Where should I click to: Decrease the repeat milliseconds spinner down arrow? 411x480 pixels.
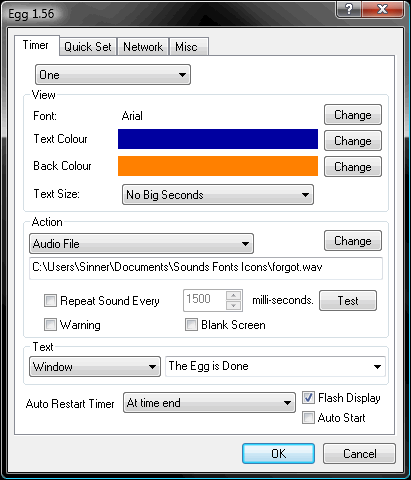click(233, 305)
